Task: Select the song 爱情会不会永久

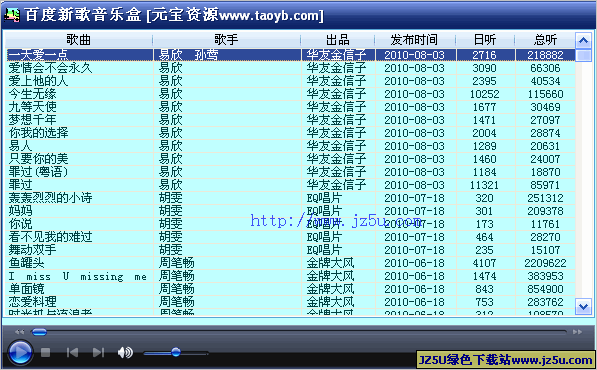Action: (x=50, y=68)
